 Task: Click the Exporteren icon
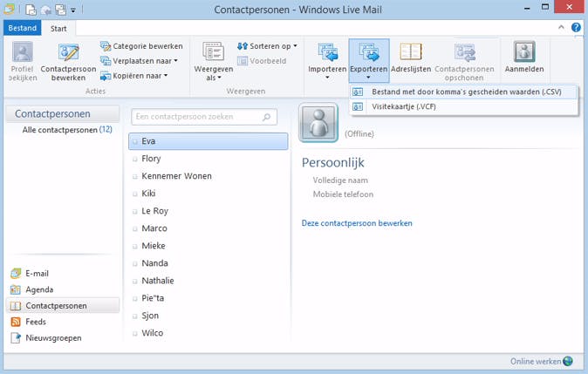(x=369, y=51)
